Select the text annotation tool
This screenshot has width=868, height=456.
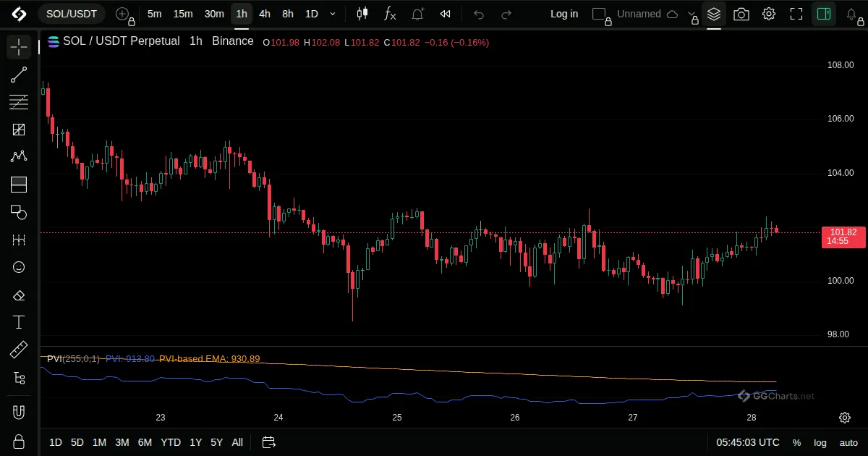pos(19,323)
